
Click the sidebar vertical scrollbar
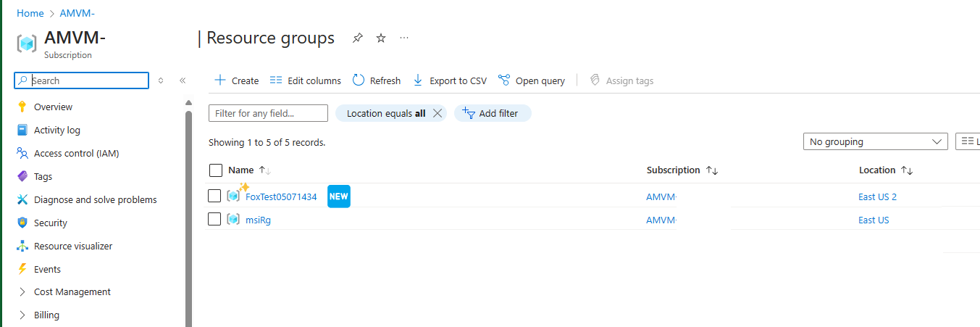(x=188, y=218)
